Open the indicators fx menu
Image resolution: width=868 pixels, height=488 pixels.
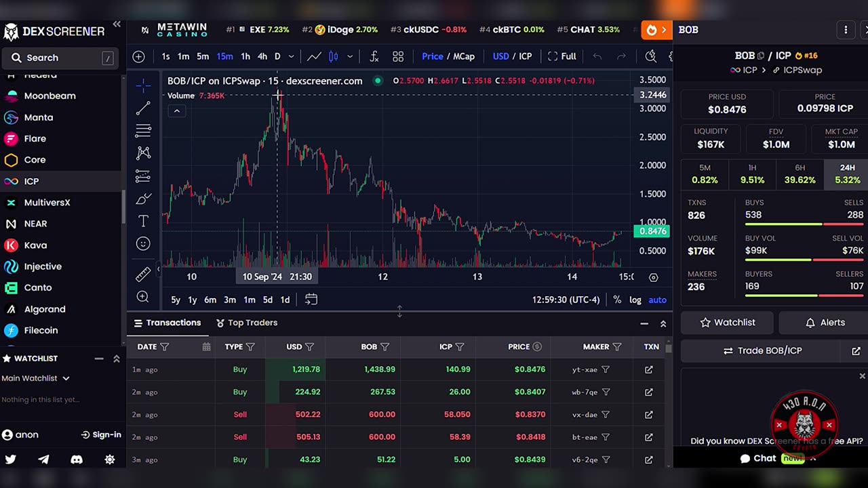tap(374, 56)
